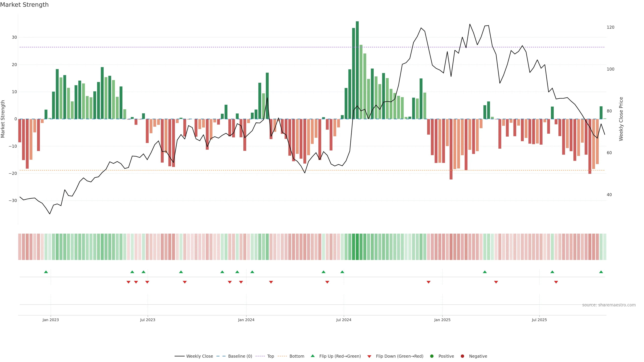The height and width of the screenshot is (362, 644).
Task: Click the green Positive circle legend icon
Action: [x=432, y=356]
